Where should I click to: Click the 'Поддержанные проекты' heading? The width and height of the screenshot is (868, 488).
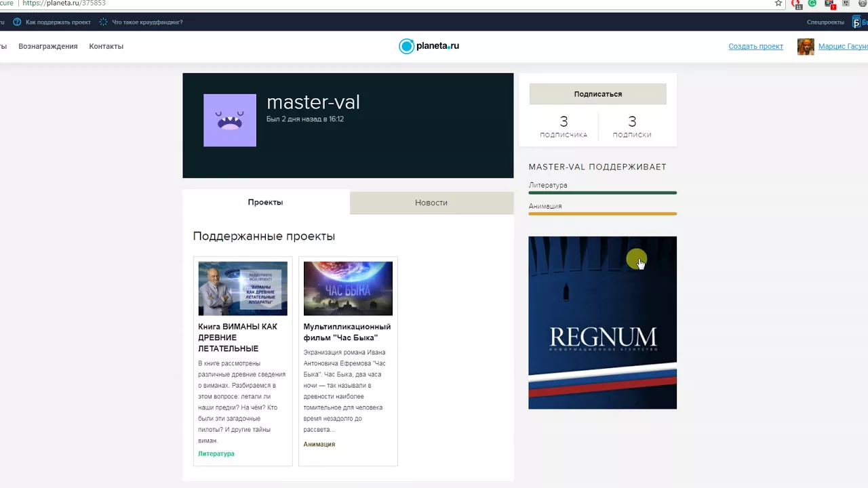click(x=264, y=237)
